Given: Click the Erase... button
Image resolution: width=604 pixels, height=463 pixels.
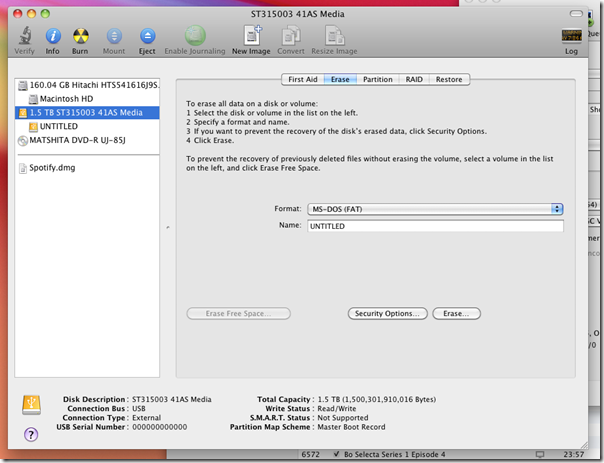Looking at the screenshot, I should click(x=456, y=314).
